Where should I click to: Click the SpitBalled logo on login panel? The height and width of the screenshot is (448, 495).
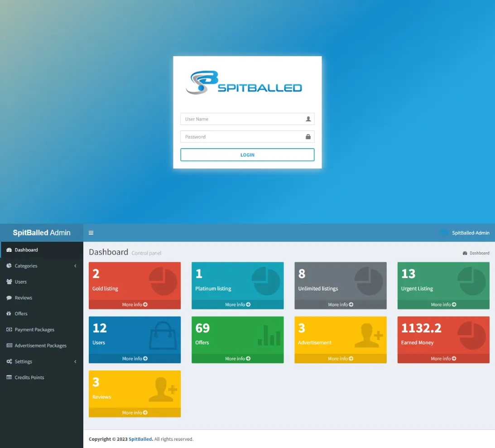tap(244, 83)
